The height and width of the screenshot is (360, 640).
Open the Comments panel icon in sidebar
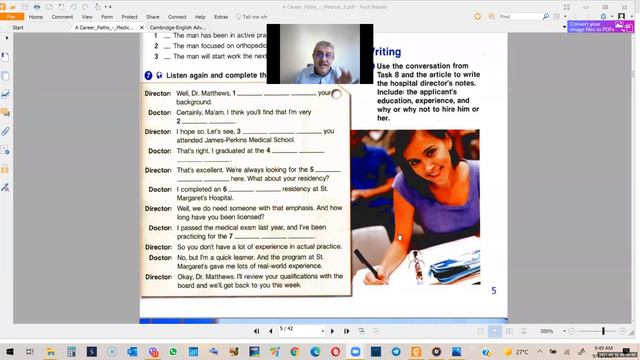(5, 113)
